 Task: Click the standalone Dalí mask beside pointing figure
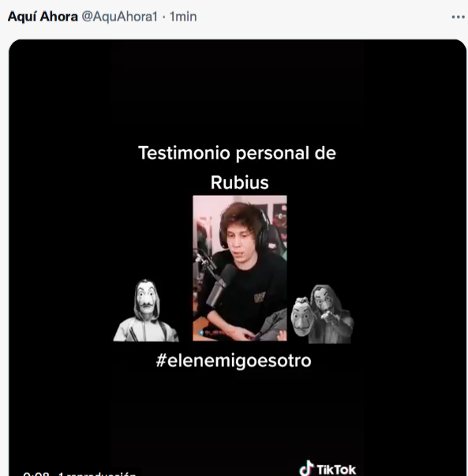(x=301, y=317)
